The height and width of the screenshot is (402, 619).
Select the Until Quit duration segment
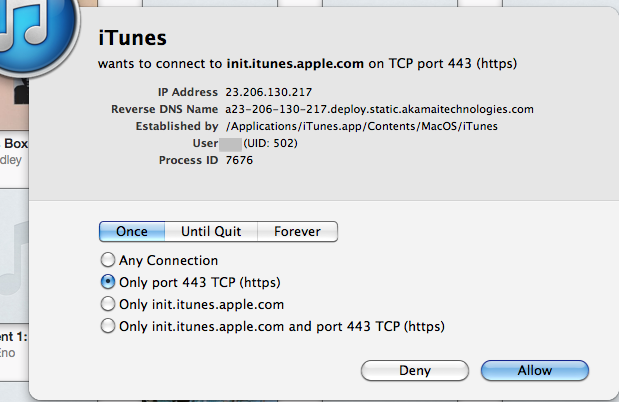(x=211, y=231)
